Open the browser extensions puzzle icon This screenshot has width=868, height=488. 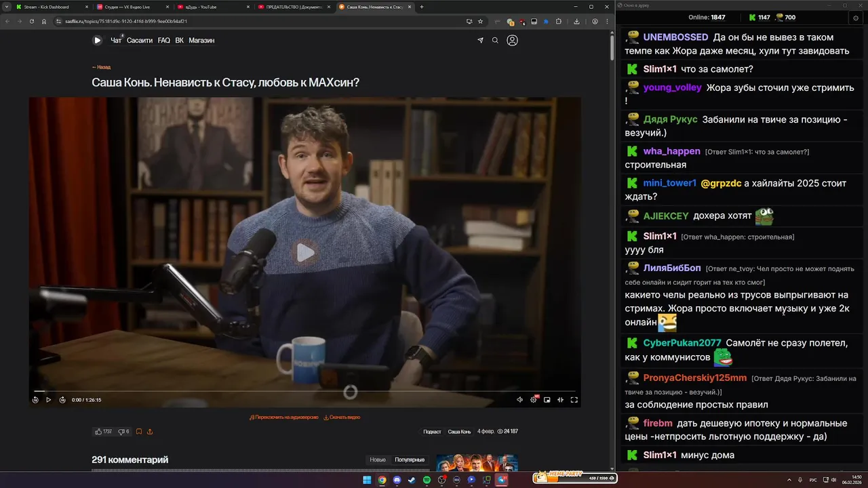pos(558,21)
